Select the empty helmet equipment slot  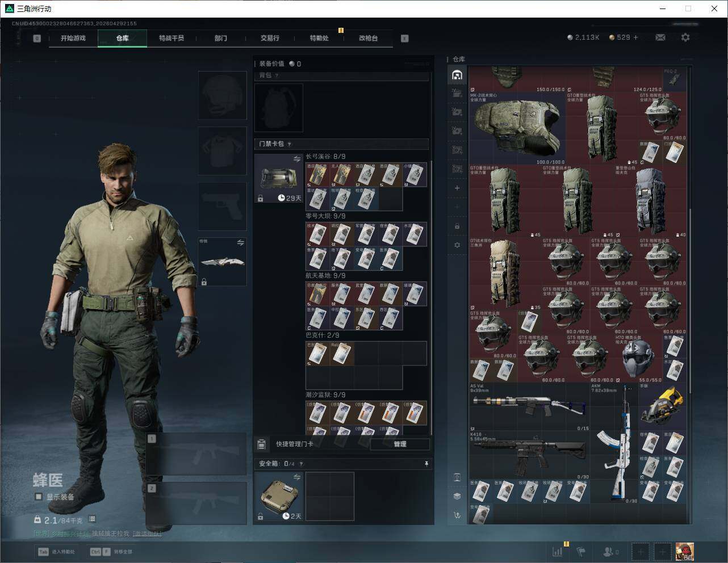[x=223, y=95]
